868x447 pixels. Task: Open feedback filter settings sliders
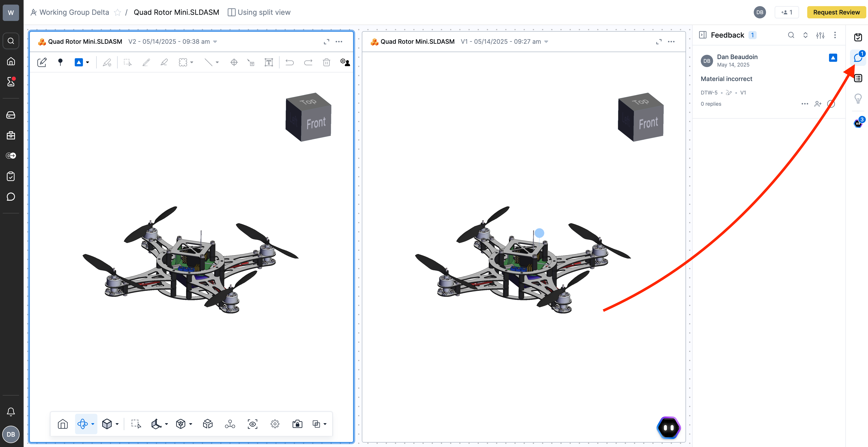(820, 35)
